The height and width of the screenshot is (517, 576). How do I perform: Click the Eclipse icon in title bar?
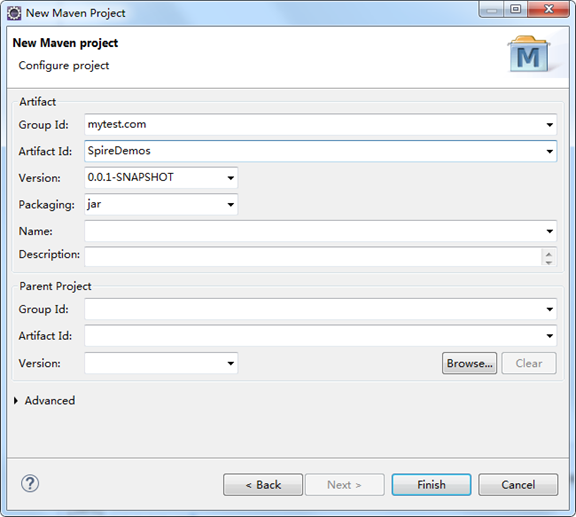[14, 13]
